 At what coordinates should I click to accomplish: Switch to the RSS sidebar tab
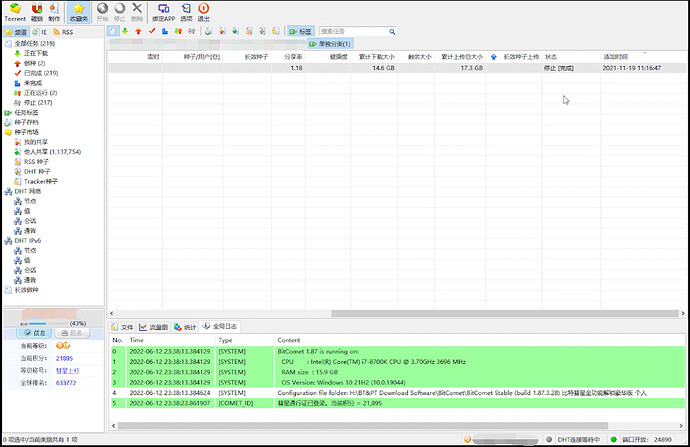coord(63,32)
